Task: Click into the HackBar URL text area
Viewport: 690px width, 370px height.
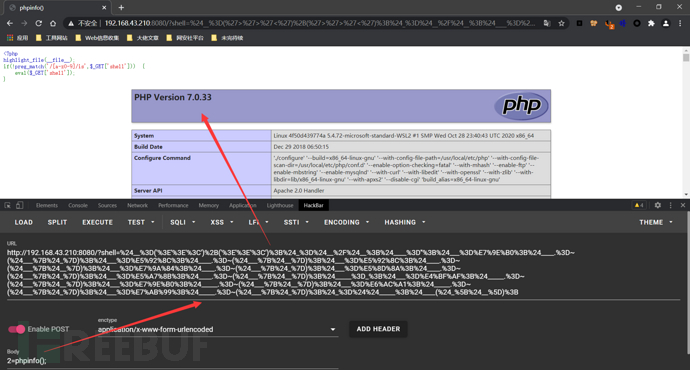Action: [343, 272]
